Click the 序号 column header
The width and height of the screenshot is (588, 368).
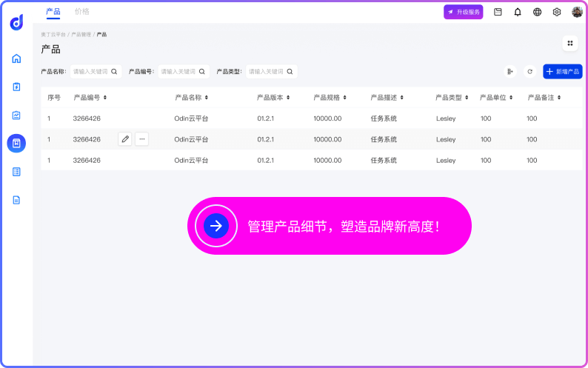[54, 98]
